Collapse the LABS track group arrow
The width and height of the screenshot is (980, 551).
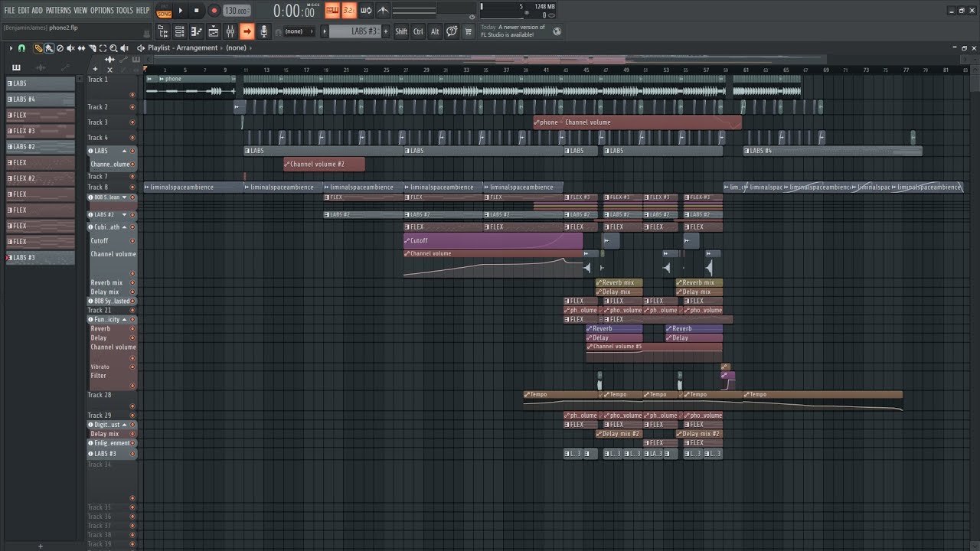pos(124,151)
